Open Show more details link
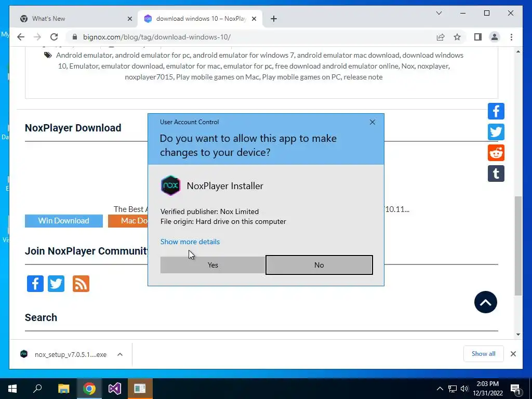Image resolution: width=532 pixels, height=399 pixels. tap(190, 242)
